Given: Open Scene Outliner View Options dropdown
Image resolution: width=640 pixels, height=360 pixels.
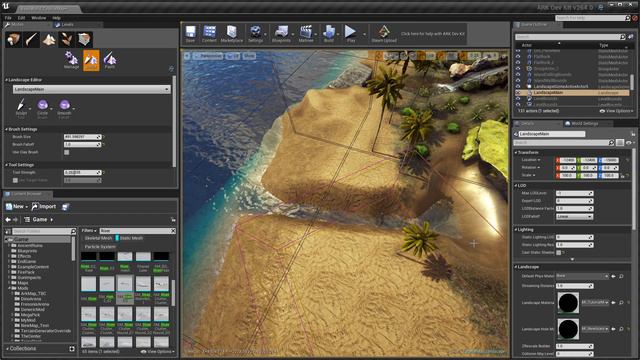Looking at the screenshot, I should (x=616, y=111).
